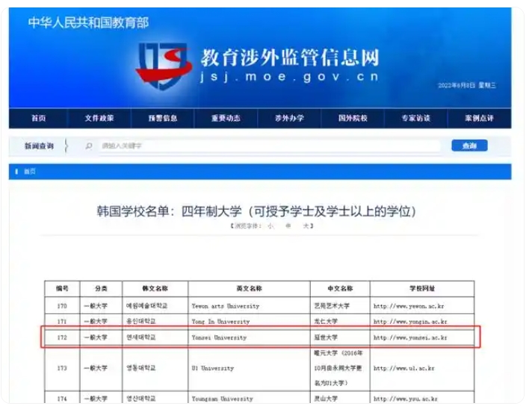Open the 涉外办学 navigation item

point(288,119)
